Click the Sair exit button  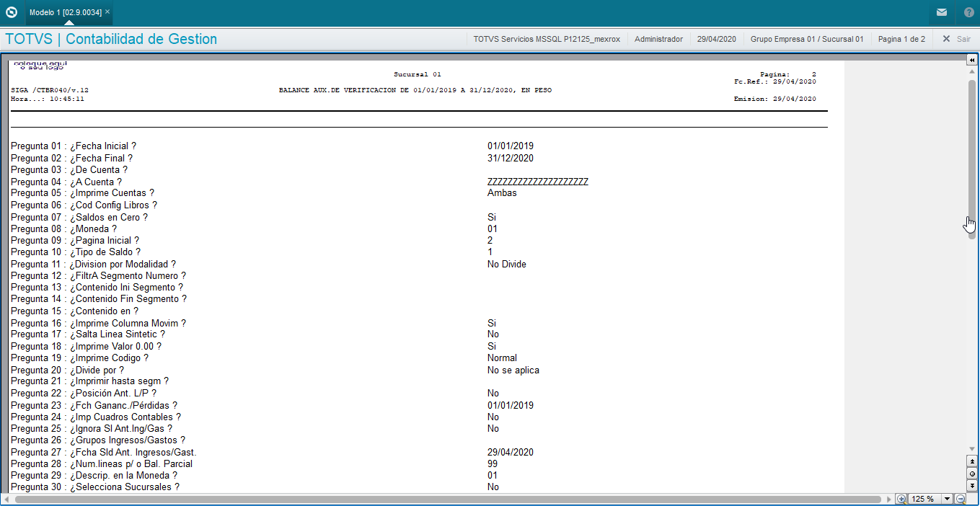(x=956, y=39)
